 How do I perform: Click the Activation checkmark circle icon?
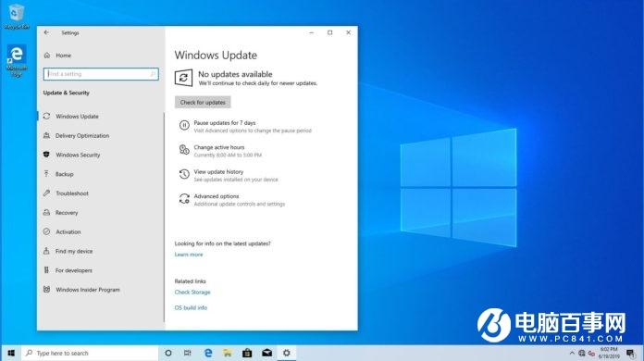(47, 231)
